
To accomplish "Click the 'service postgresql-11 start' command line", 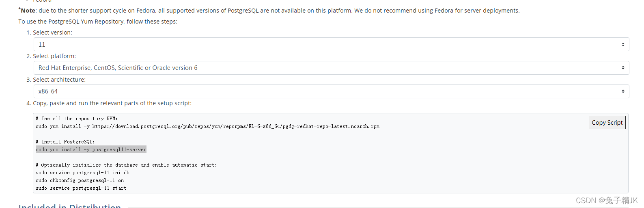I will click(81, 188).
